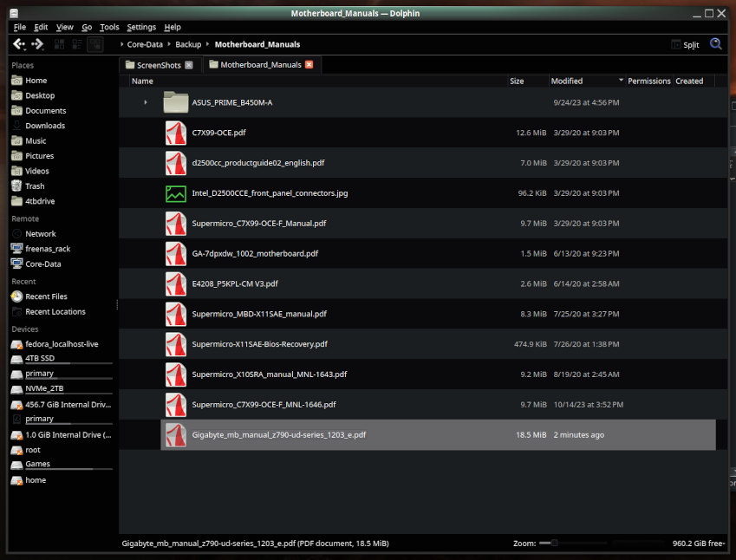Expand breadcrumb arrow before Core-Data
The width and height of the screenshot is (736, 560).
pos(121,44)
